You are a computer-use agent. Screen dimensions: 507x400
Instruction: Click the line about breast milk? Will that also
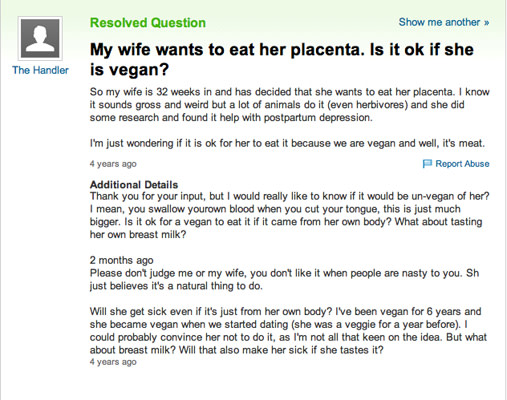tap(236, 350)
